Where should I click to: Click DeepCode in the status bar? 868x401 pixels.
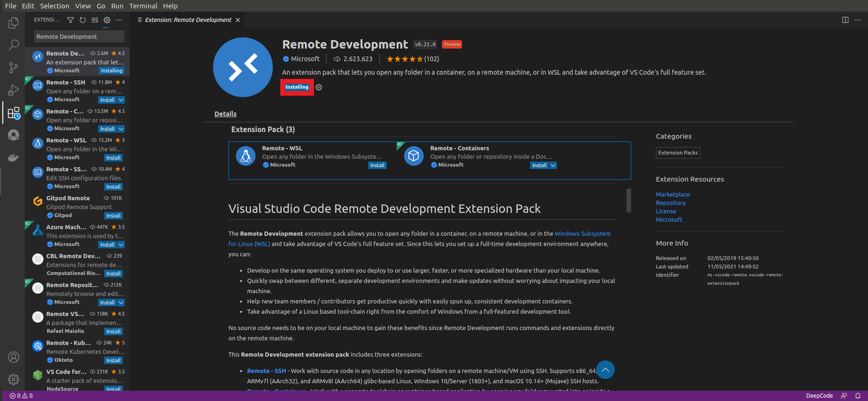(x=819, y=396)
